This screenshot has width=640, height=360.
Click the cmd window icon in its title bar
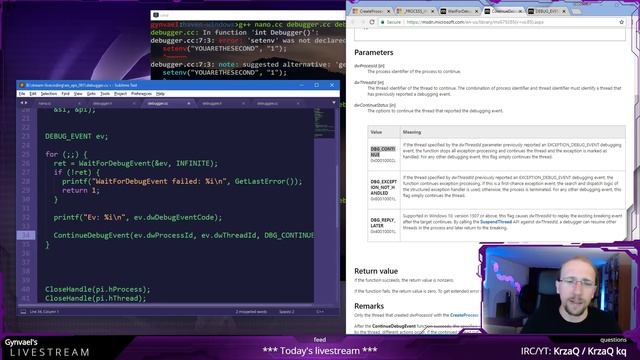tap(156, 15)
